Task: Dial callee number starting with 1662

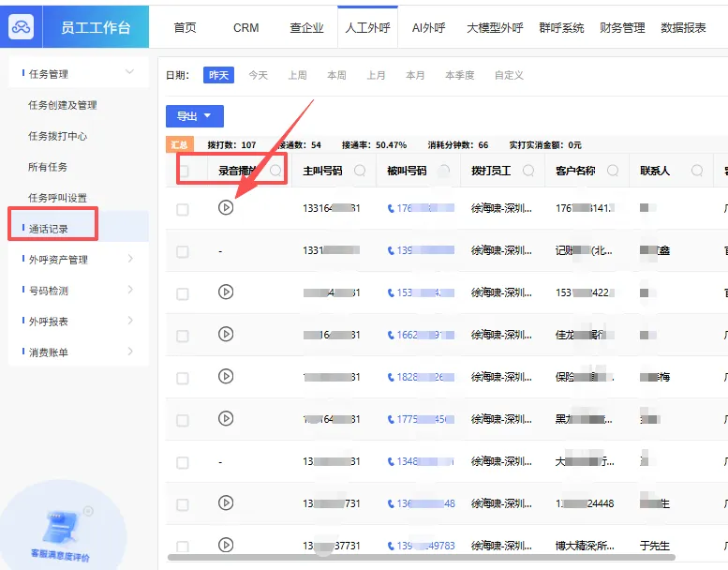Action: click(421, 335)
